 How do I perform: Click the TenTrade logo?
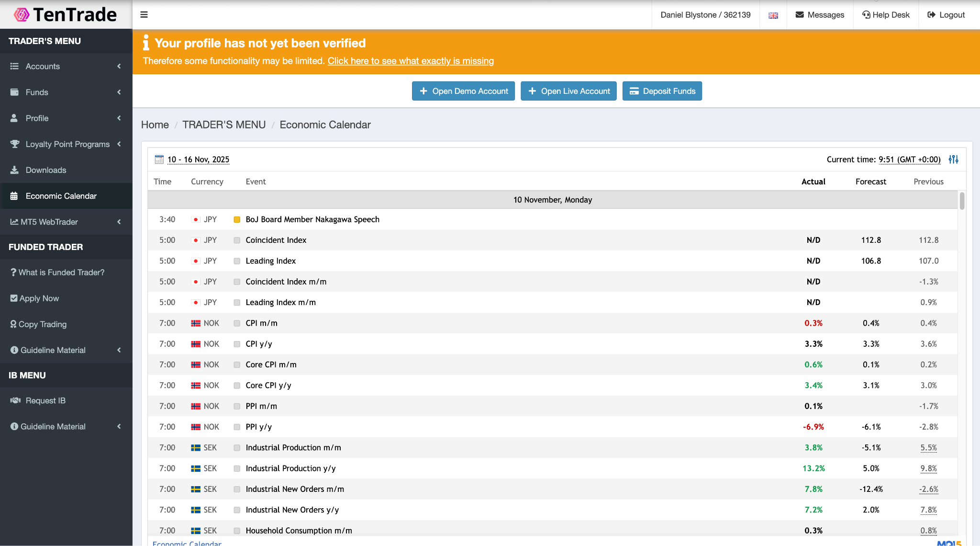(x=66, y=14)
